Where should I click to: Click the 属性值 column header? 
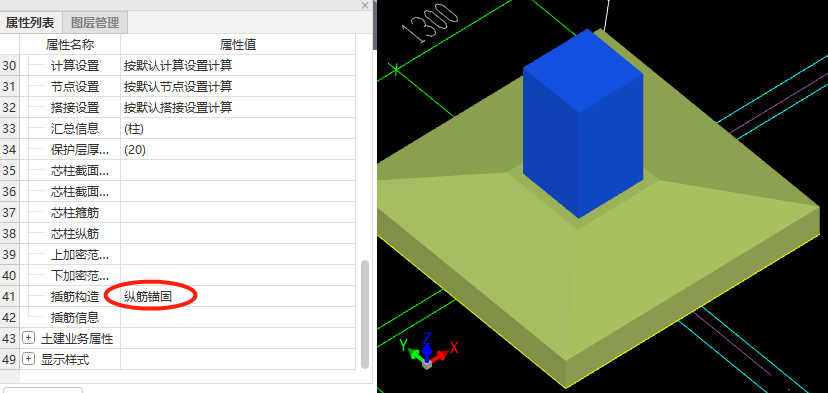tap(238, 45)
